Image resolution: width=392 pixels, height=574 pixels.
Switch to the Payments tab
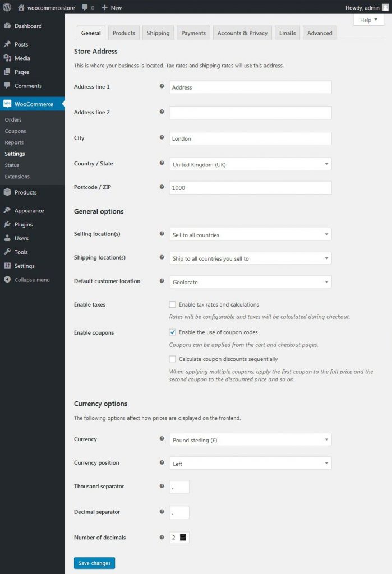[x=193, y=33]
